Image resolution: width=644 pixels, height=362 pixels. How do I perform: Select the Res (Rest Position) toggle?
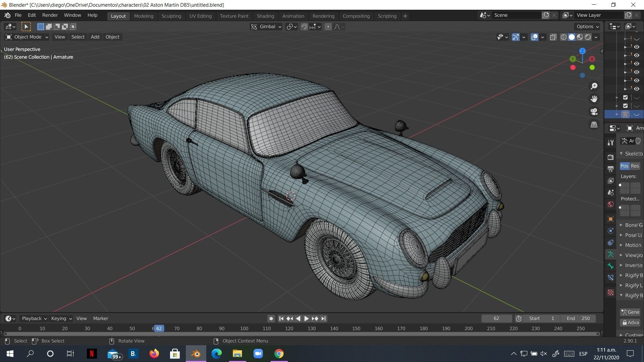(x=635, y=166)
